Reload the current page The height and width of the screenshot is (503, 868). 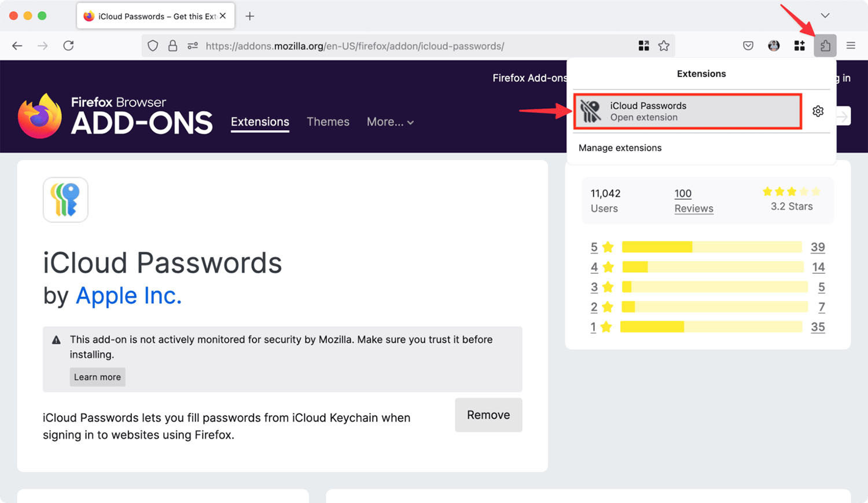pos(68,46)
